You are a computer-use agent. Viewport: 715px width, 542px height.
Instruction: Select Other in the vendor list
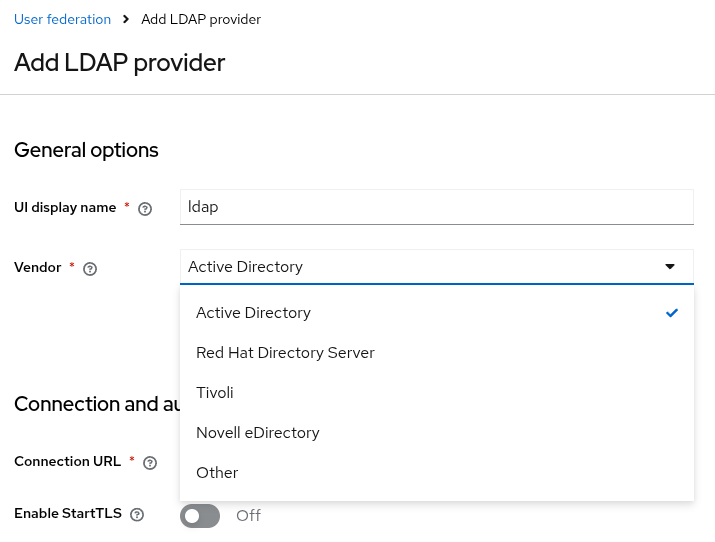pyautogui.click(x=217, y=473)
